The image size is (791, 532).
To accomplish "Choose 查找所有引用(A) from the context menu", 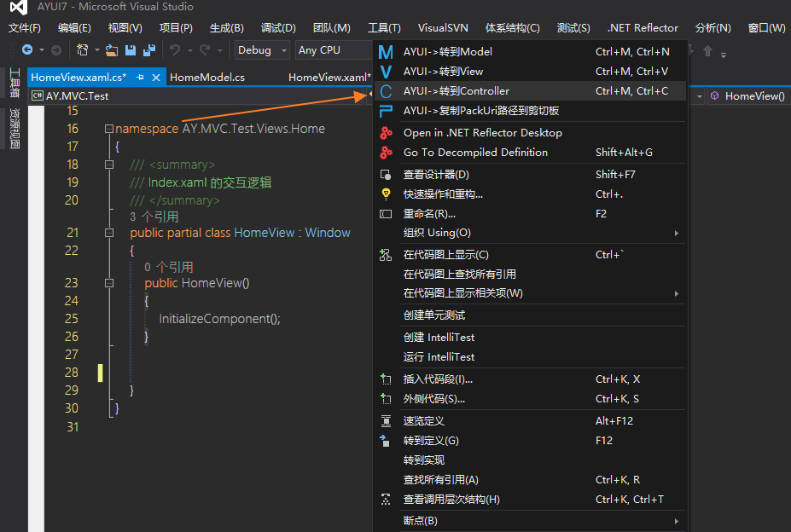I will click(x=530, y=480).
